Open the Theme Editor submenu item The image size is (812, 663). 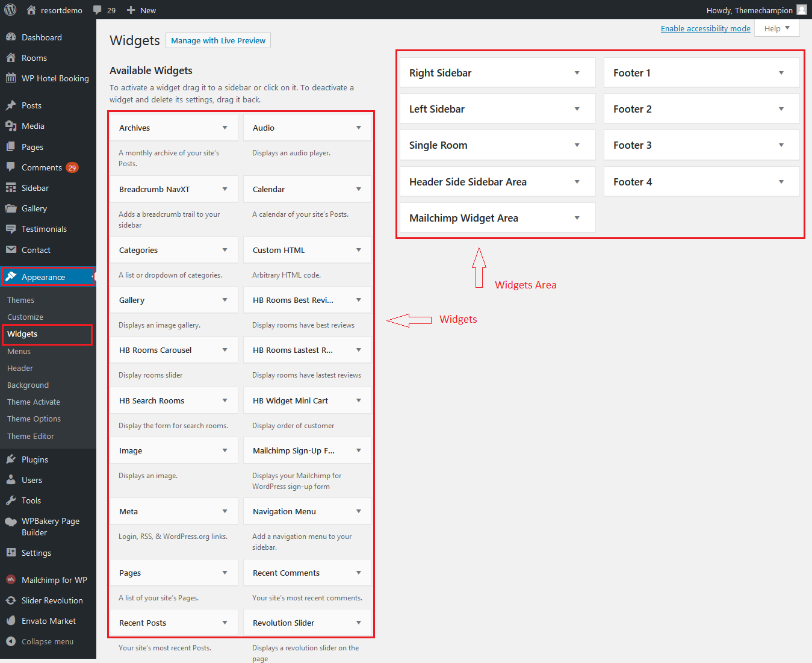(31, 436)
